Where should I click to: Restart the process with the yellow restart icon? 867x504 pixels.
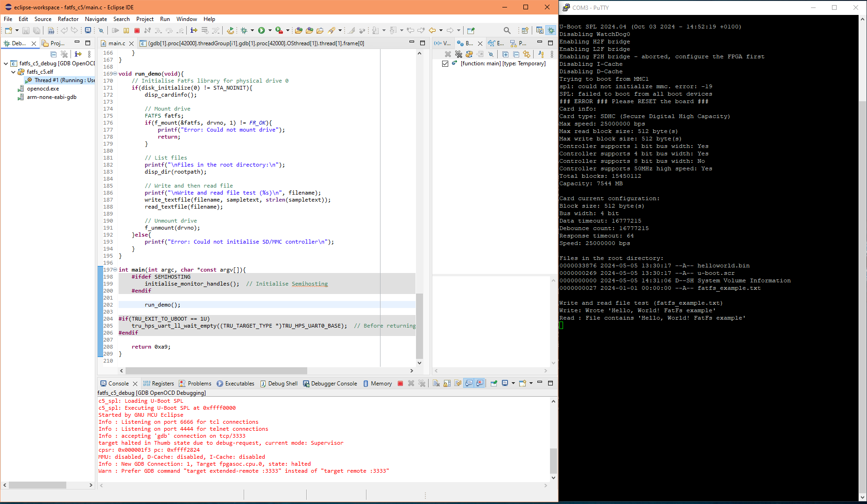[230, 30]
